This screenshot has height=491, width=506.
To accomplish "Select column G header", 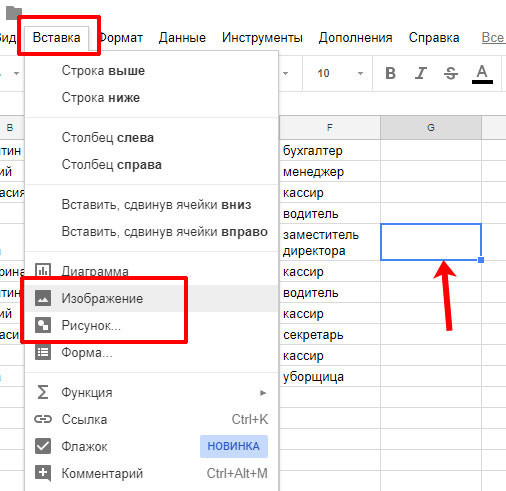I will 431,127.
